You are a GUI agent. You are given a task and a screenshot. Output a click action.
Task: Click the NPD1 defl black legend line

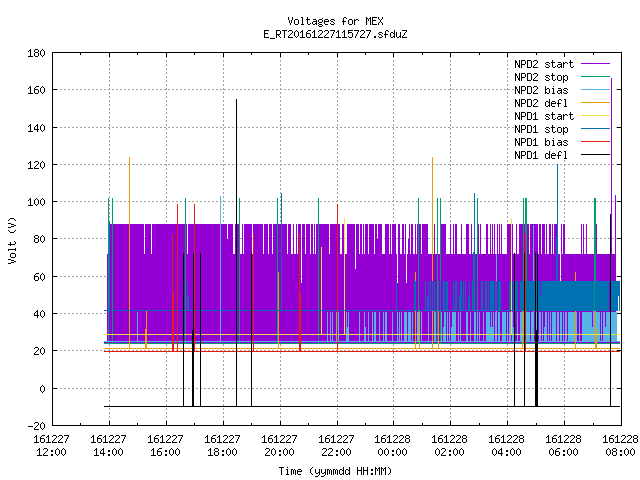(595, 155)
